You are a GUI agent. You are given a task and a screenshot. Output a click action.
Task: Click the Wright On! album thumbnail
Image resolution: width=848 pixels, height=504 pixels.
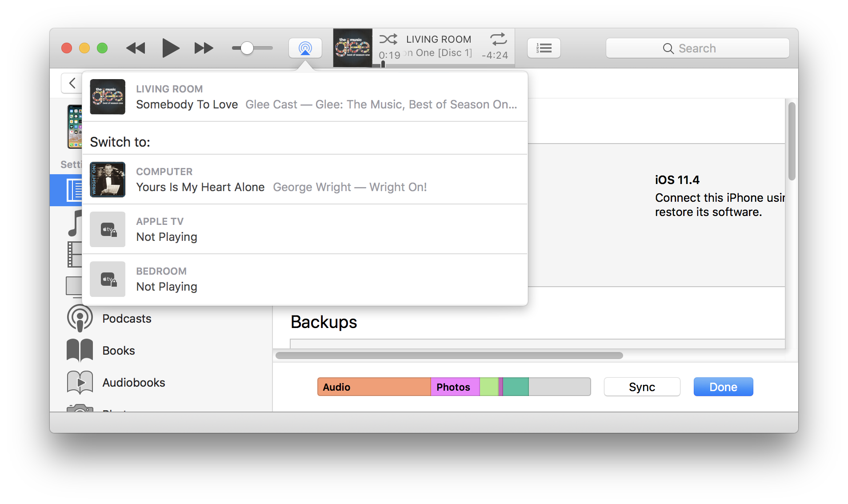(x=108, y=180)
